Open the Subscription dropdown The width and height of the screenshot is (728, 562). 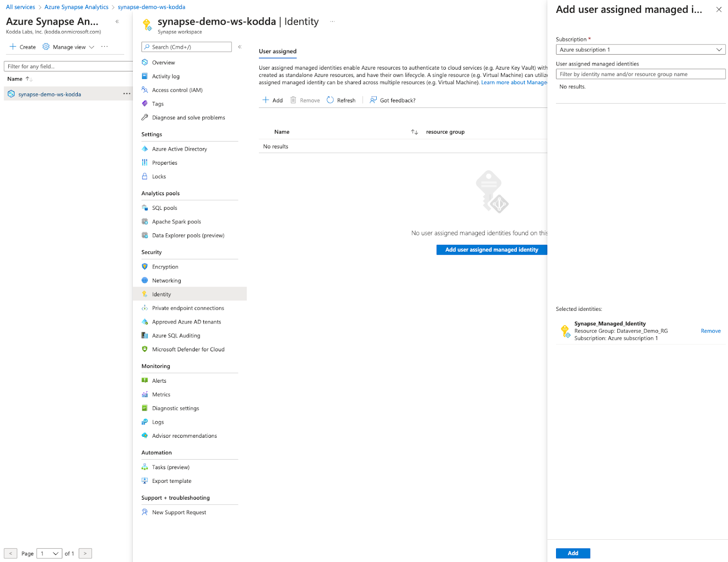[x=641, y=50]
